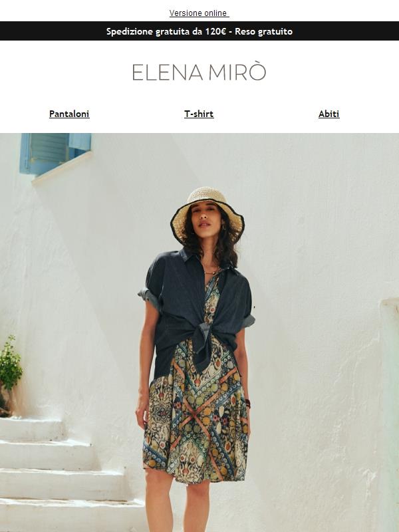Click the "Reso gratuito" text in black banner
The height and width of the screenshot is (532, 399).
263,31
